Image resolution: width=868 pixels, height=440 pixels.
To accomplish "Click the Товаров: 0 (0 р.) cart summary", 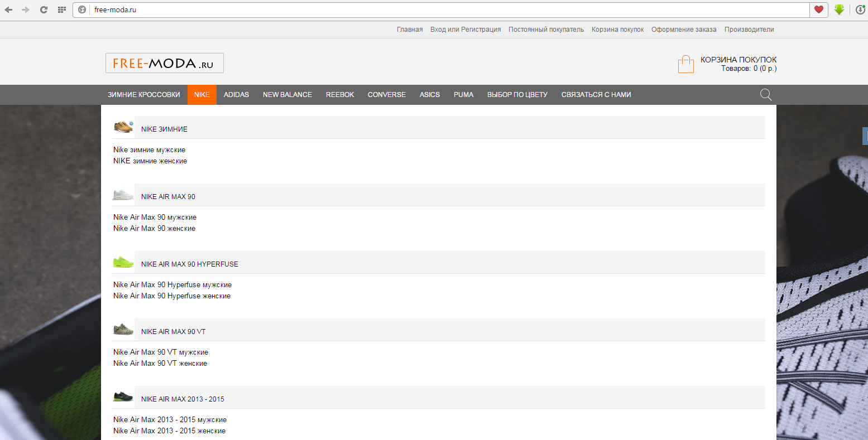I will point(749,69).
